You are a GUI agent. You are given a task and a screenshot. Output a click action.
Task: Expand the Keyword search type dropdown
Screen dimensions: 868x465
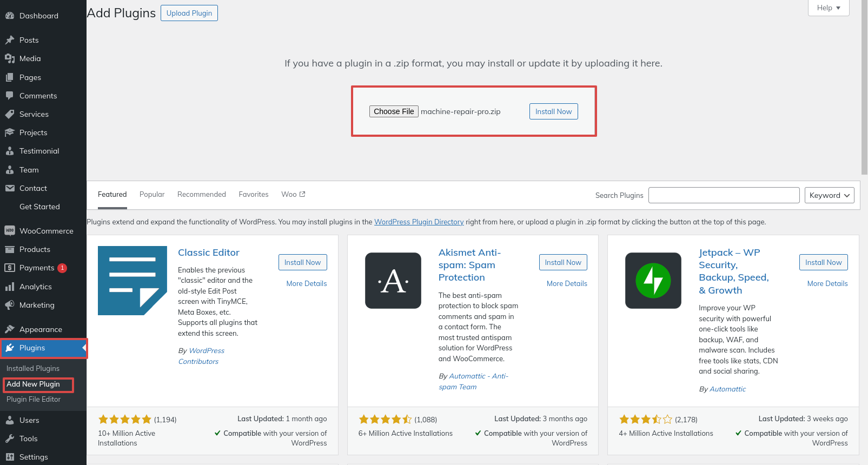830,195
